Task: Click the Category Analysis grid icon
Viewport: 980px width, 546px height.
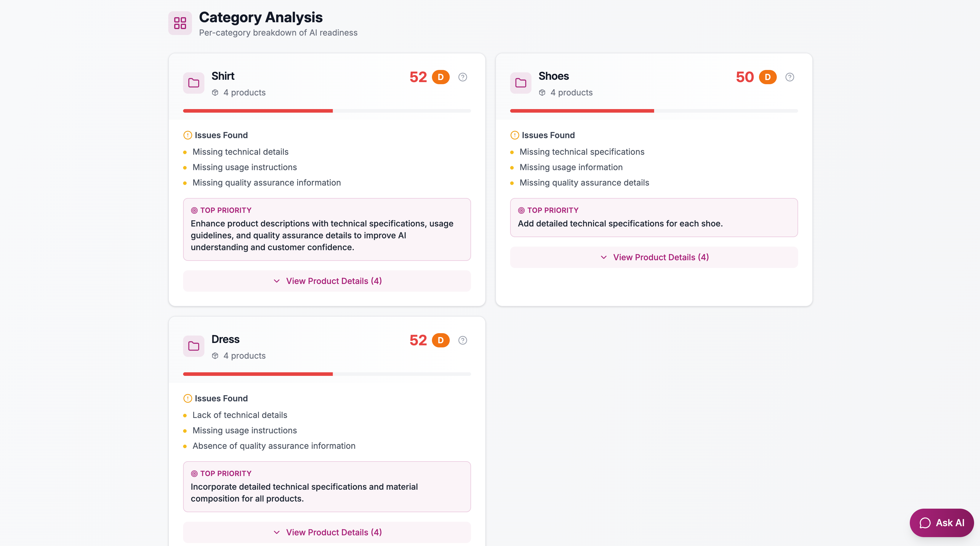Action: coord(180,23)
